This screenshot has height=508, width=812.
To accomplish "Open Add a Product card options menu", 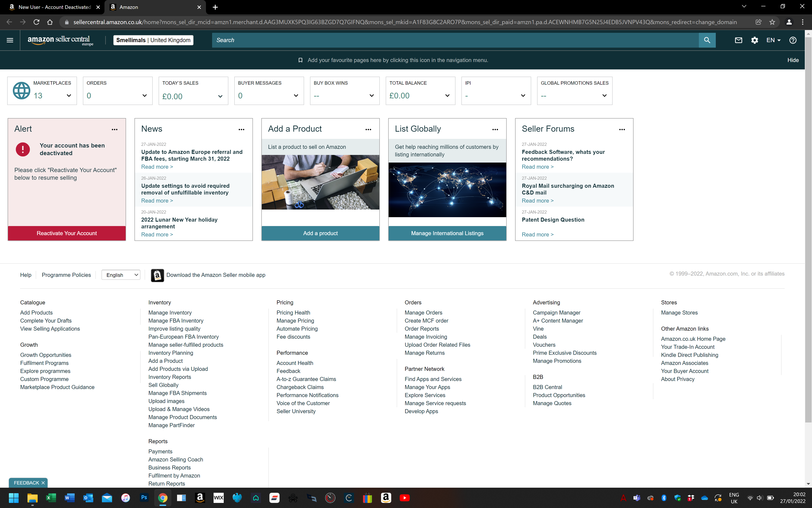I will [x=368, y=129].
